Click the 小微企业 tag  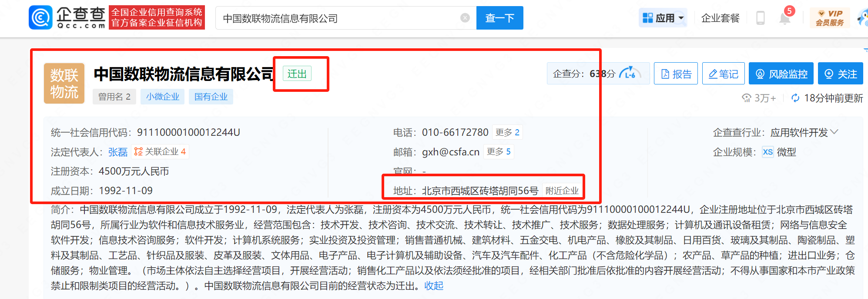point(163,97)
